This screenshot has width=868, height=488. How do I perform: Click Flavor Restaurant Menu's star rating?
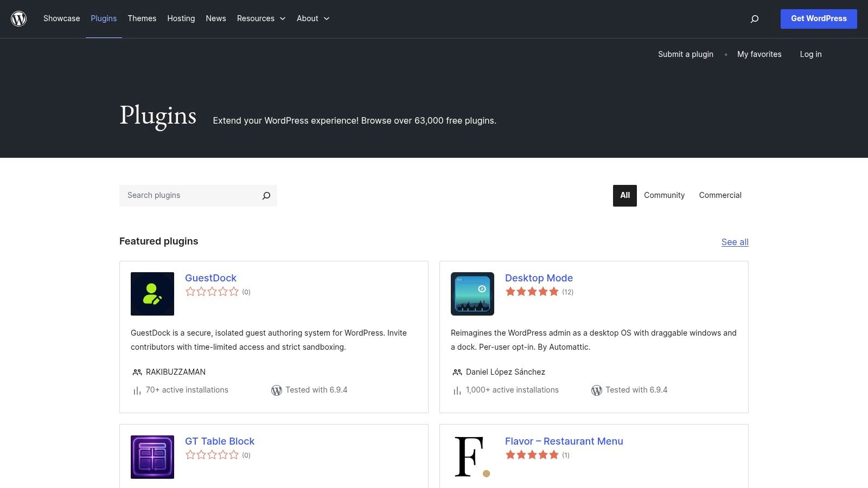[532, 455]
